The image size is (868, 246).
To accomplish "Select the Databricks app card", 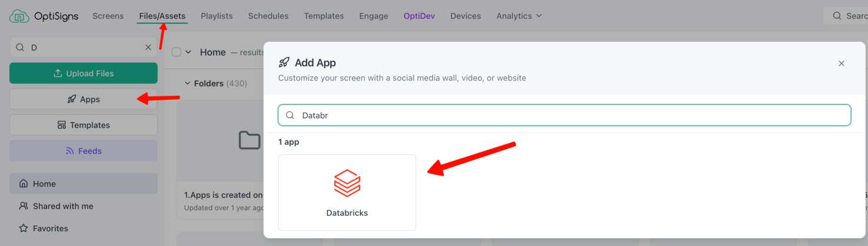I will 347,193.
